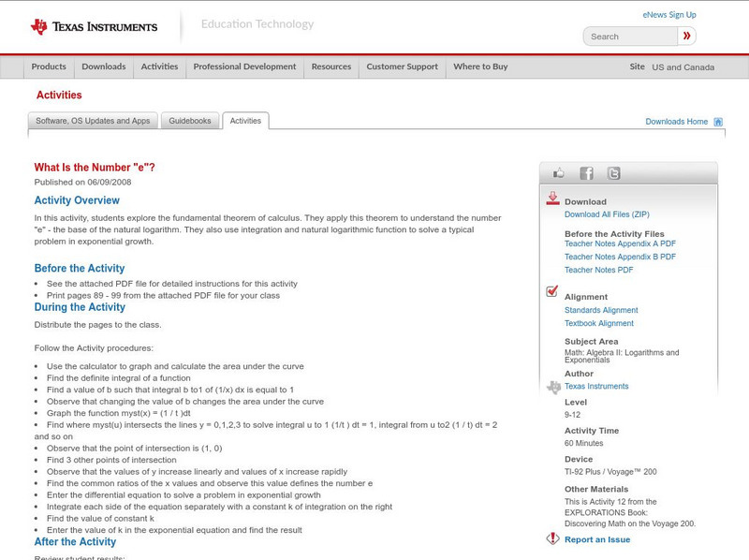This screenshot has height=560, width=749.
Task: Click the During the Activity heading
Action: tap(80, 307)
